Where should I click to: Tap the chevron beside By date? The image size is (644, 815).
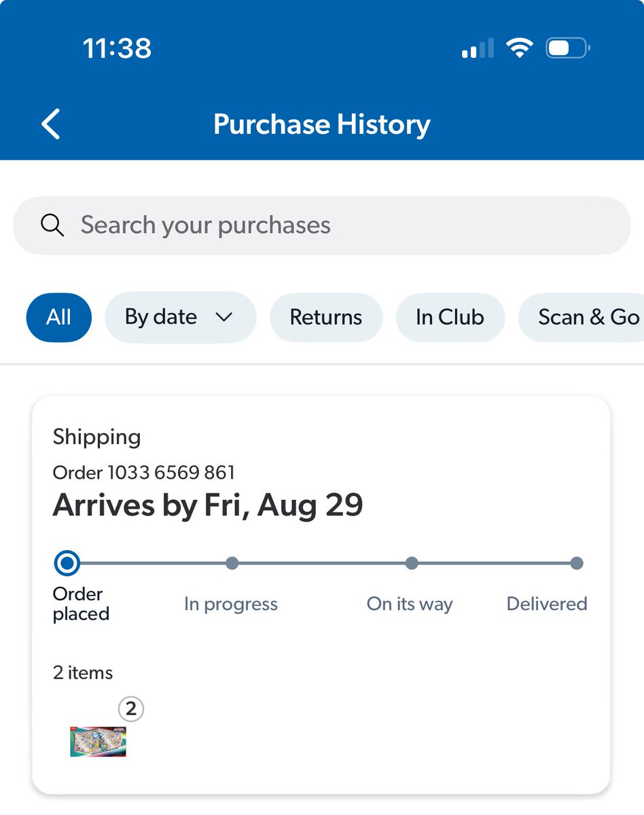223,318
